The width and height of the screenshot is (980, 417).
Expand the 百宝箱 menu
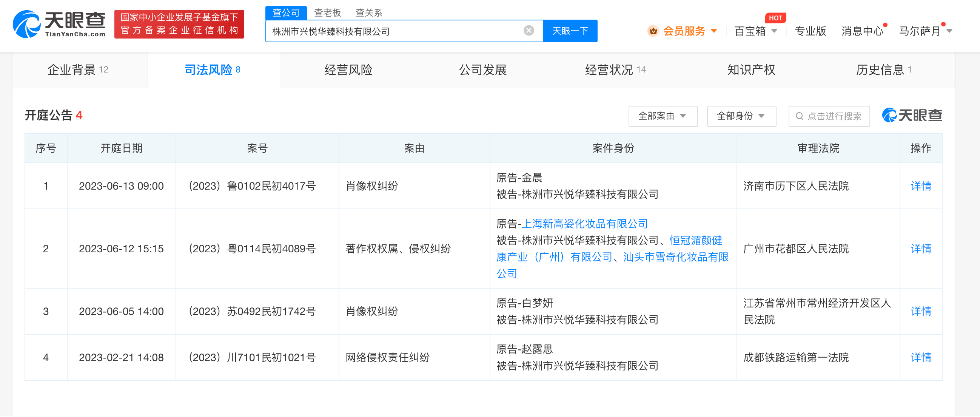(755, 31)
